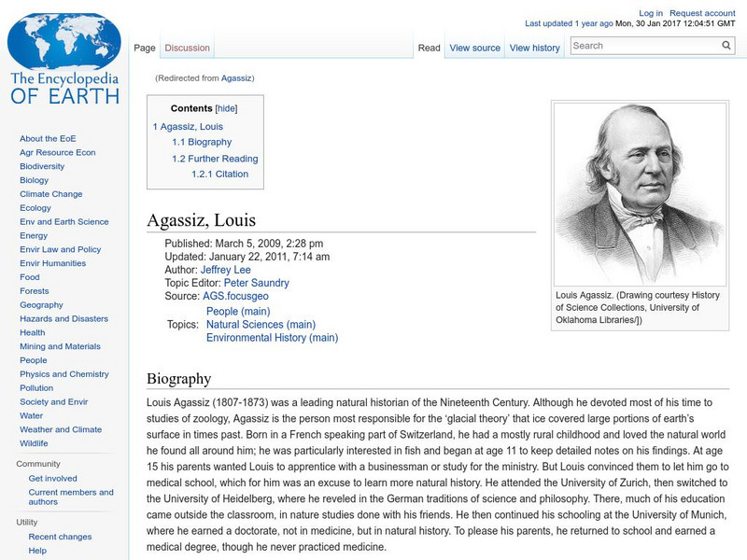The height and width of the screenshot is (560, 747).
Task: Go to Biodiversity sidebar section
Action: point(42,166)
